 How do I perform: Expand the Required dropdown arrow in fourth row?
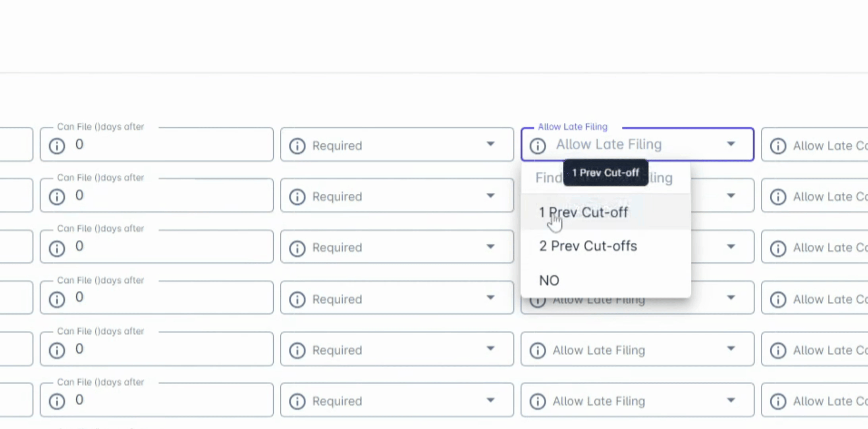click(x=491, y=297)
